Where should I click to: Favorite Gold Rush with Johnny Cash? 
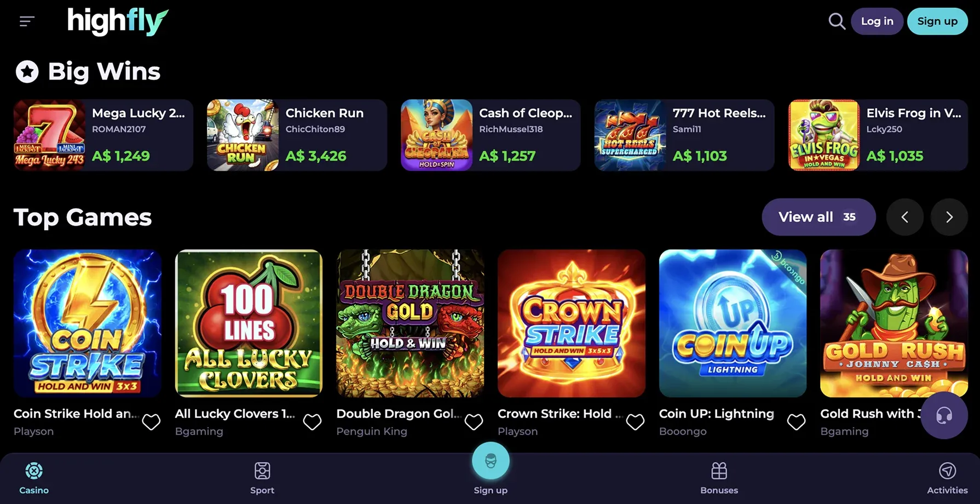click(x=958, y=422)
